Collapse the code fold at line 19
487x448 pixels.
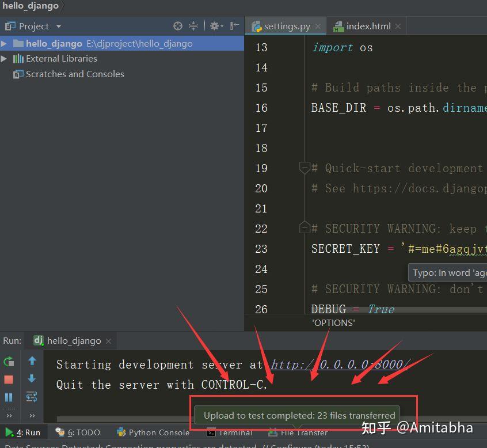[305, 168]
